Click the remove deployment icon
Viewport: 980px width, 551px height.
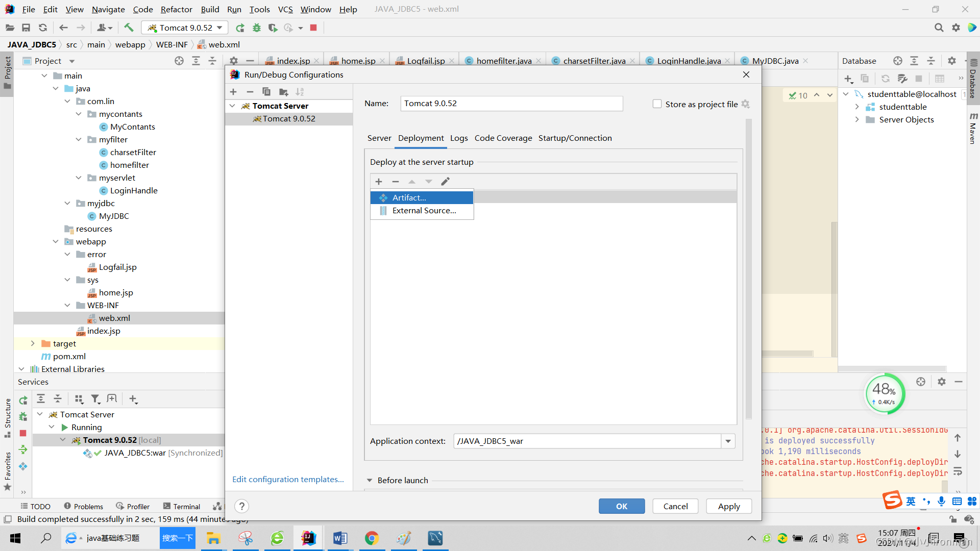click(x=396, y=181)
